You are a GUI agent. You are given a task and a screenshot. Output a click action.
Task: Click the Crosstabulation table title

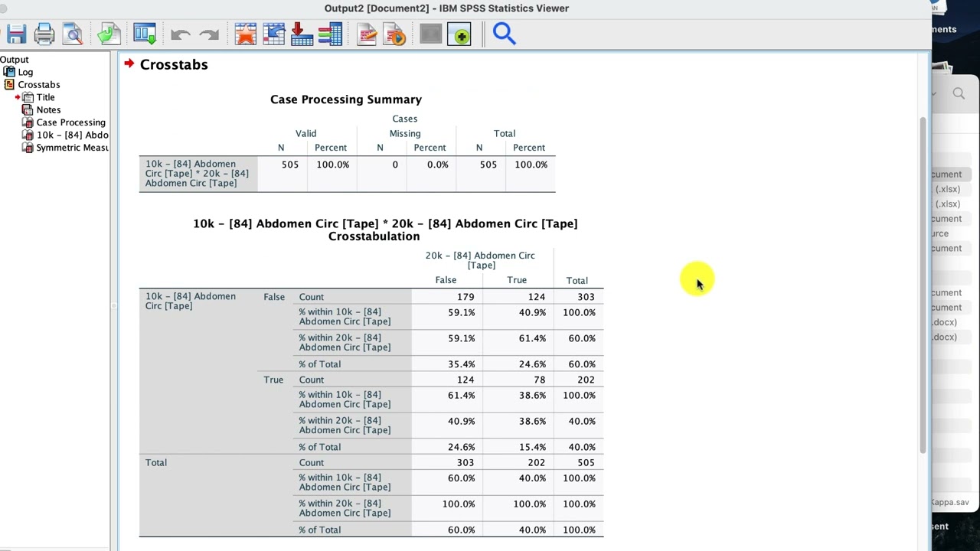(385, 230)
